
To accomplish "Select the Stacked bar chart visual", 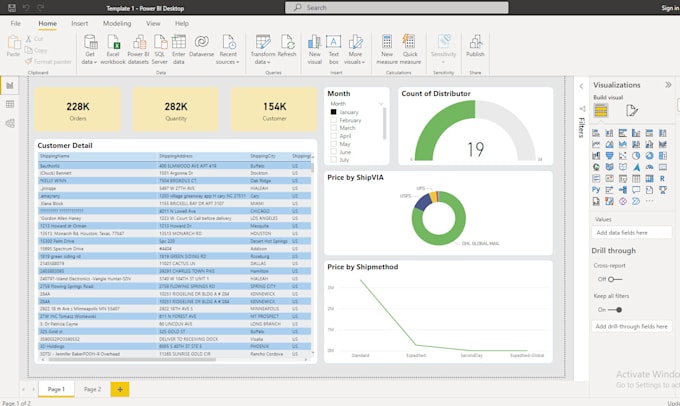I will tap(596, 133).
